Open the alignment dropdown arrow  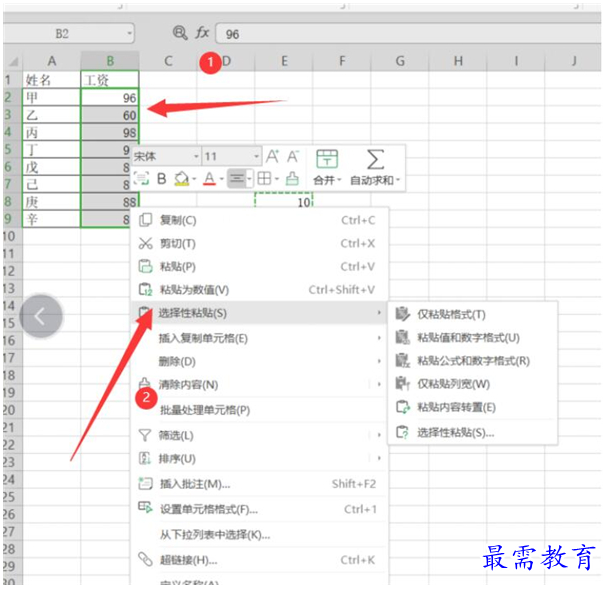(x=250, y=179)
